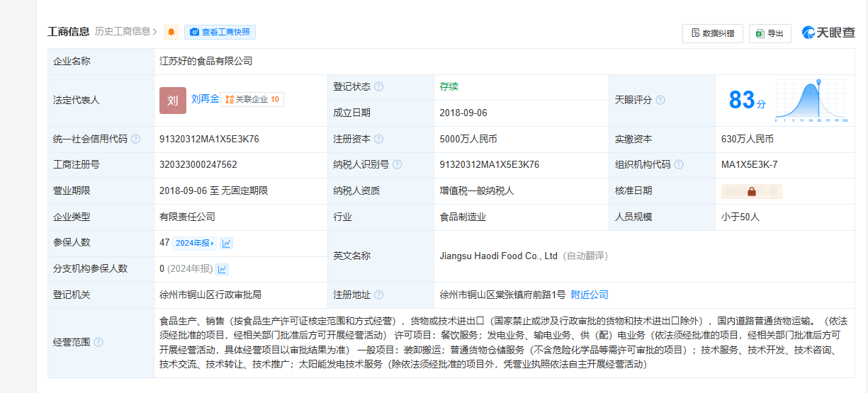
Task: Select taxpayer ID in 纳税人识别号 row
Action: tap(490, 165)
